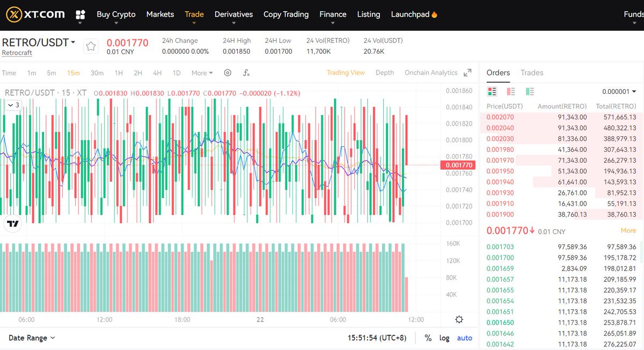Toggle percent scale on chart
The height and width of the screenshot is (350, 644).
click(x=428, y=338)
